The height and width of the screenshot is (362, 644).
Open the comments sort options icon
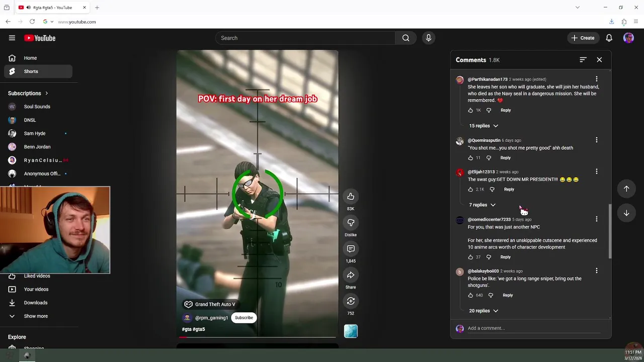point(583,59)
